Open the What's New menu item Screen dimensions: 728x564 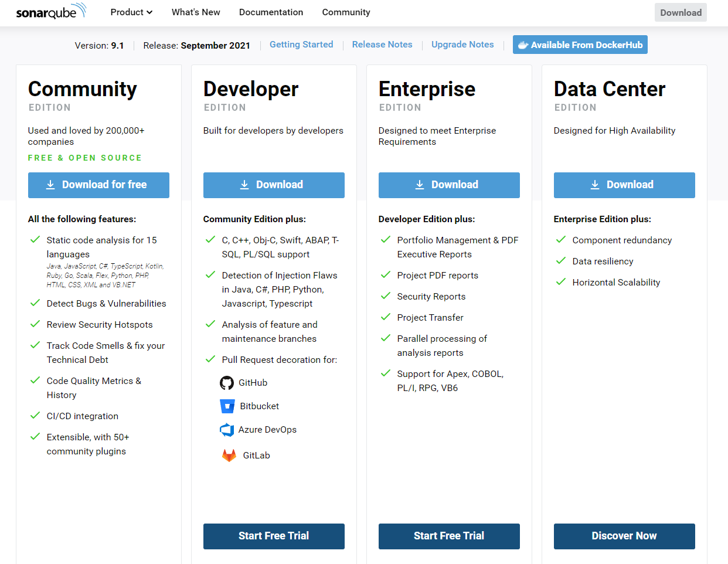point(196,12)
